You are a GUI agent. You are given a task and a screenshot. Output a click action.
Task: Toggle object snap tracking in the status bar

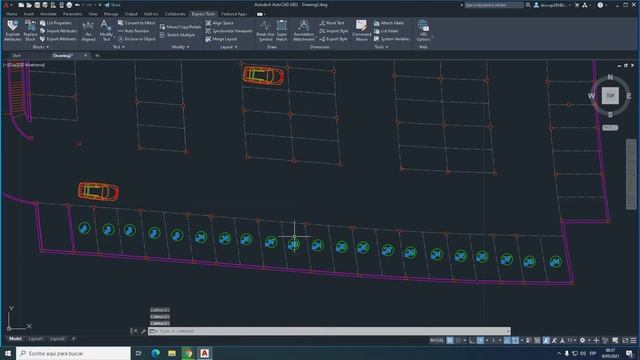coord(507,340)
